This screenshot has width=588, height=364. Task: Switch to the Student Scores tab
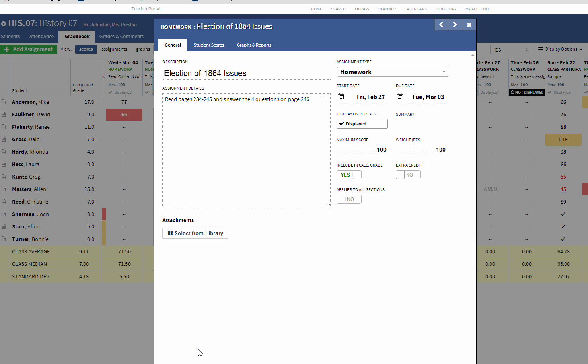(209, 45)
